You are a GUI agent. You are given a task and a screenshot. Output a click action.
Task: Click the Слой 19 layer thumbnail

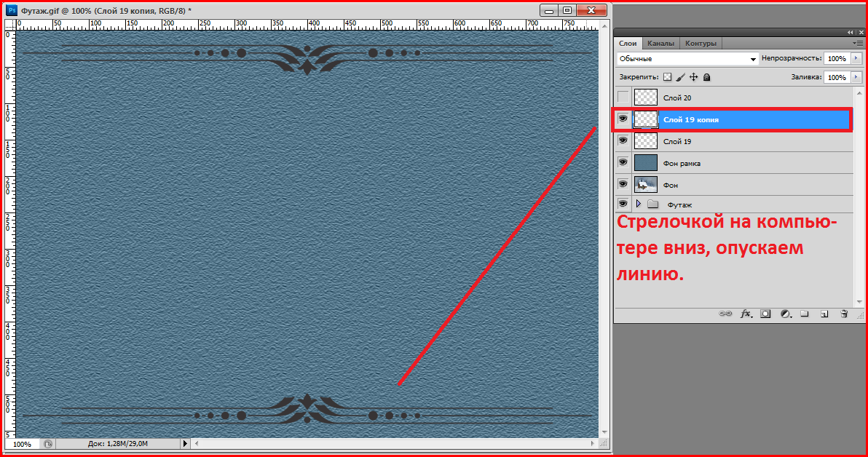point(645,140)
